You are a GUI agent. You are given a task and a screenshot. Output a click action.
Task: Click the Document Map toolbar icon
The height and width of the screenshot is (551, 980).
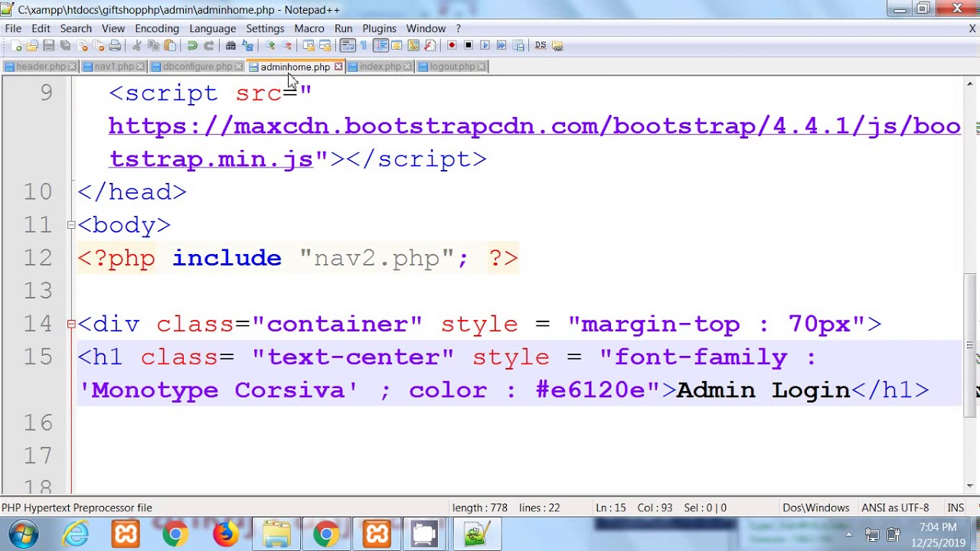(x=413, y=46)
